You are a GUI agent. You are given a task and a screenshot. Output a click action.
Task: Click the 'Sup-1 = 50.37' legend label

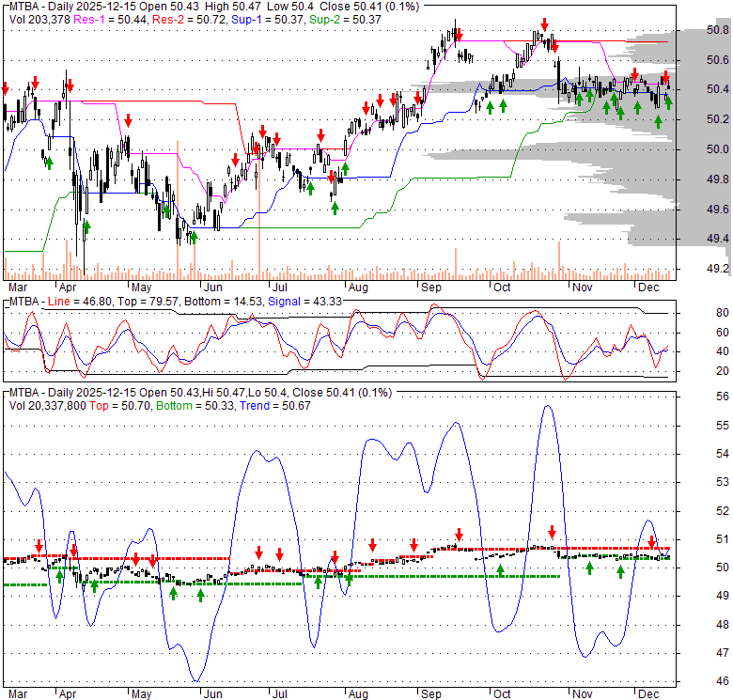(269, 20)
